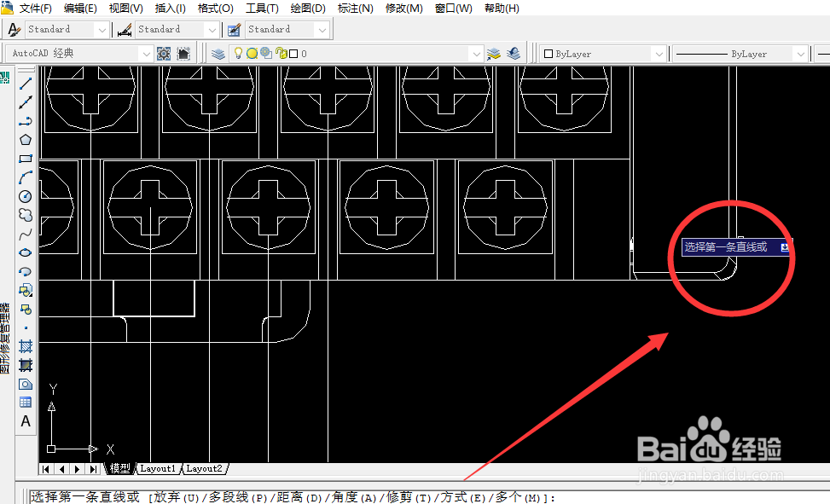830x504 pixels.
Task: Open the 修改(M) menu
Action: click(x=403, y=9)
